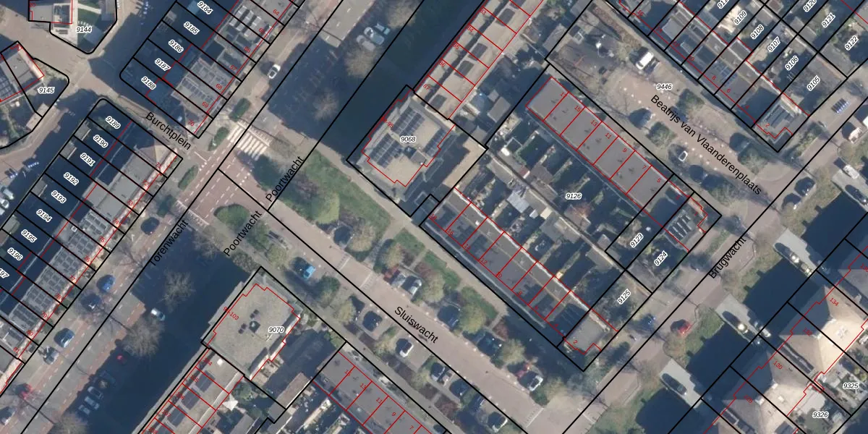Select the Beatrijs van Vlaanderenplaats label
The image size is (868, 434).
pyautogui.click(x=705, y=145)
